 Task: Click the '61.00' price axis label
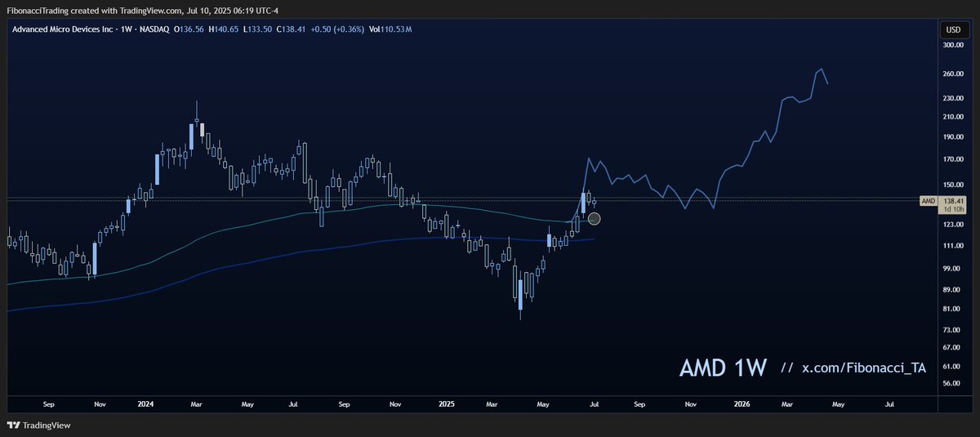[953, 366]
